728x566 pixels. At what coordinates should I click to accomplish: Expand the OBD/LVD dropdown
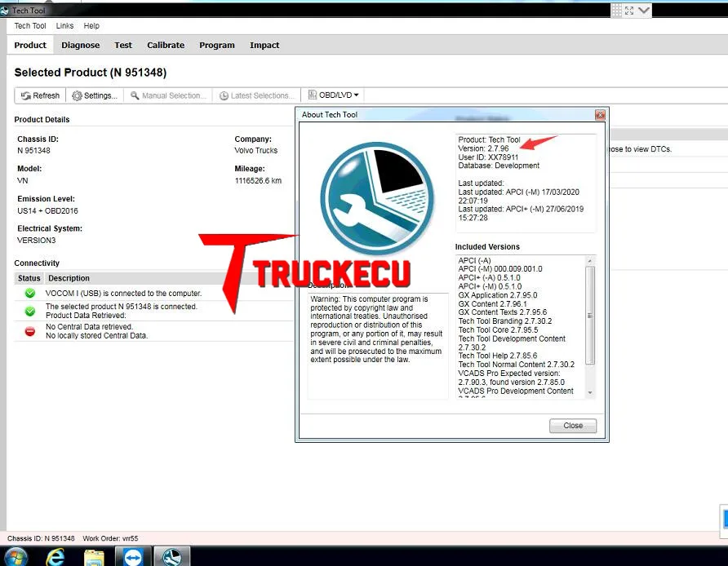coord(333,95)
